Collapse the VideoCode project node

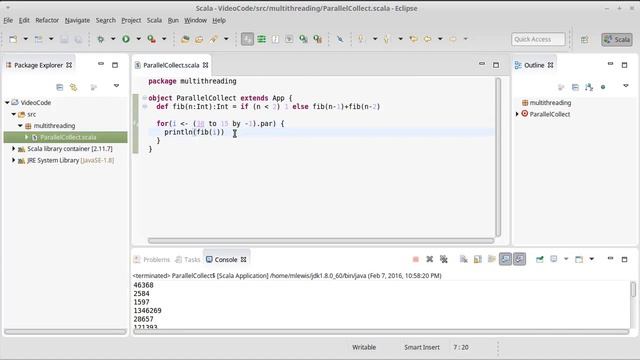(x=7, y=102)
